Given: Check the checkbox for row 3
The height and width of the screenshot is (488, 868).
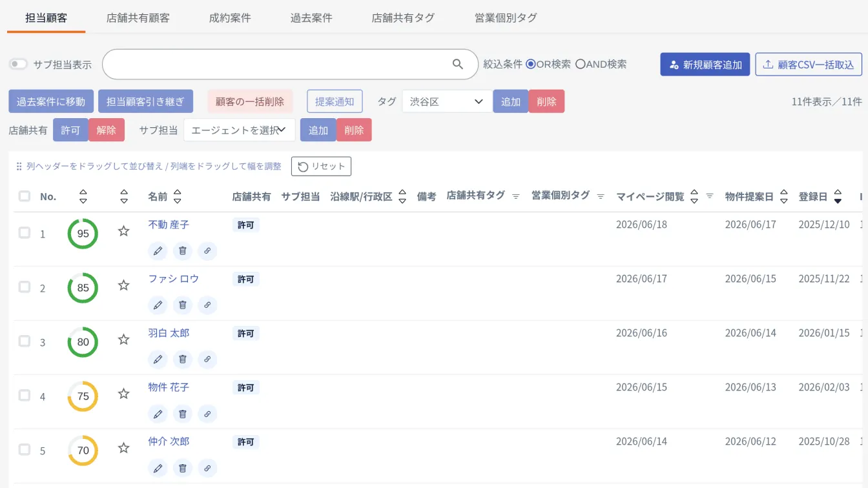Looking at the screenshot, I should pos(25,341).
